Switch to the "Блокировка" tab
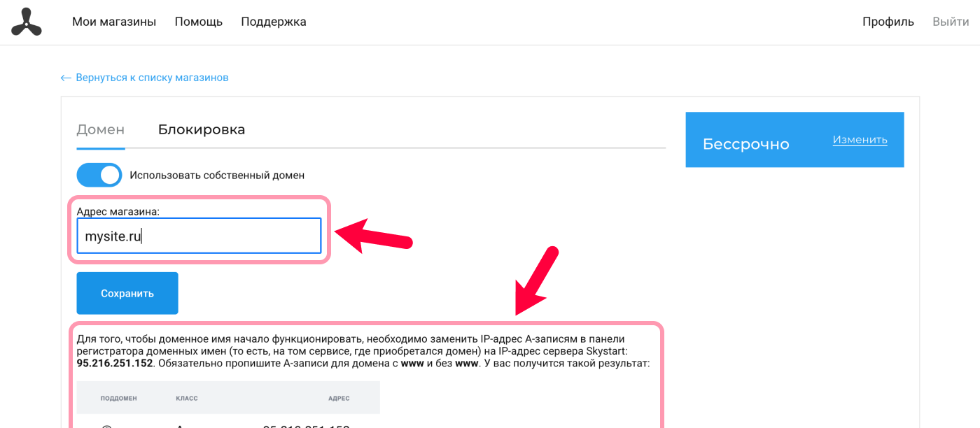Screen dimensions: 980x428 [x=202, y=129]
